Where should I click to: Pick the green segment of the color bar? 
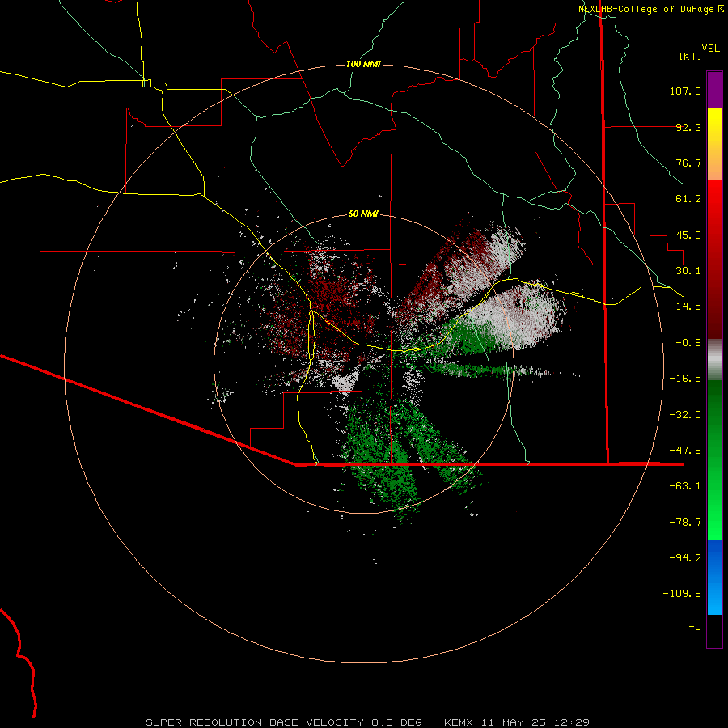point(714,459)
